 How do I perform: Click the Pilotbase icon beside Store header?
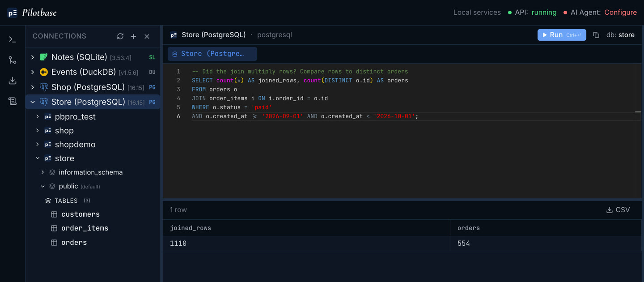pos(174,35)
